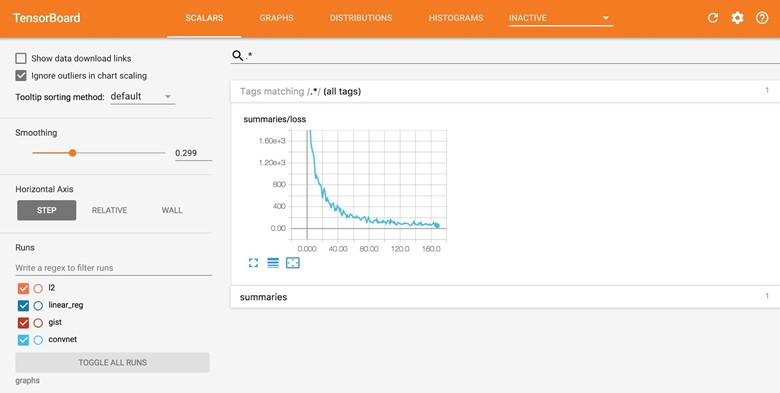780x393 pixels.
Task: Enable Show data download links checkbox
Action: 21,58
